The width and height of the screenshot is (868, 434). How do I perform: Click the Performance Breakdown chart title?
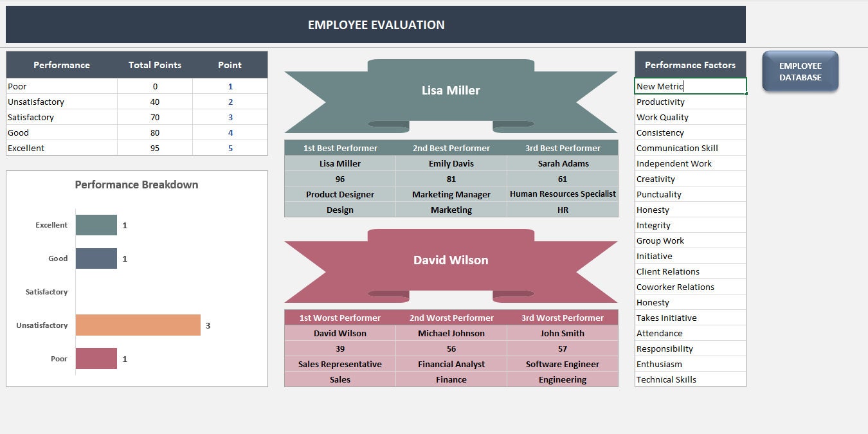136,185
